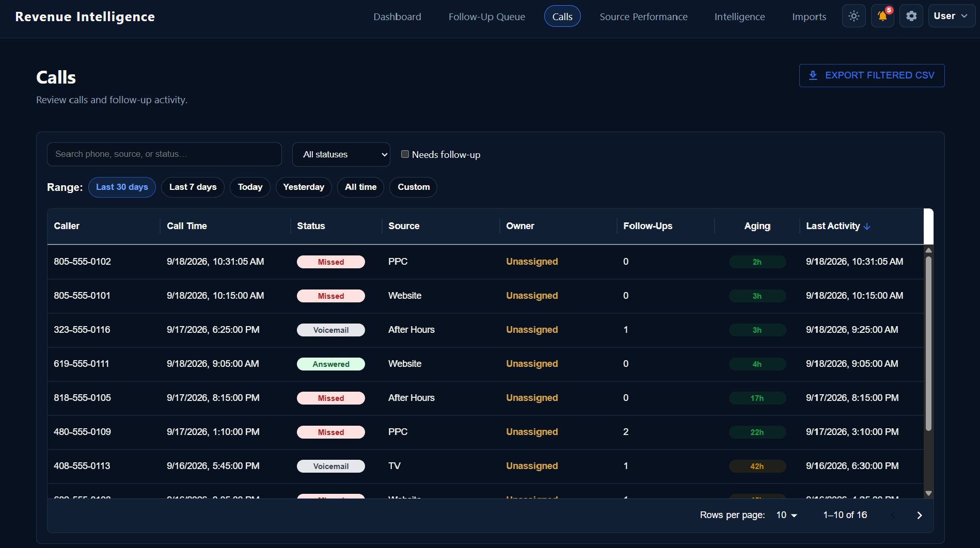Click the table vertical scrollbar thumb

(928, 344)
